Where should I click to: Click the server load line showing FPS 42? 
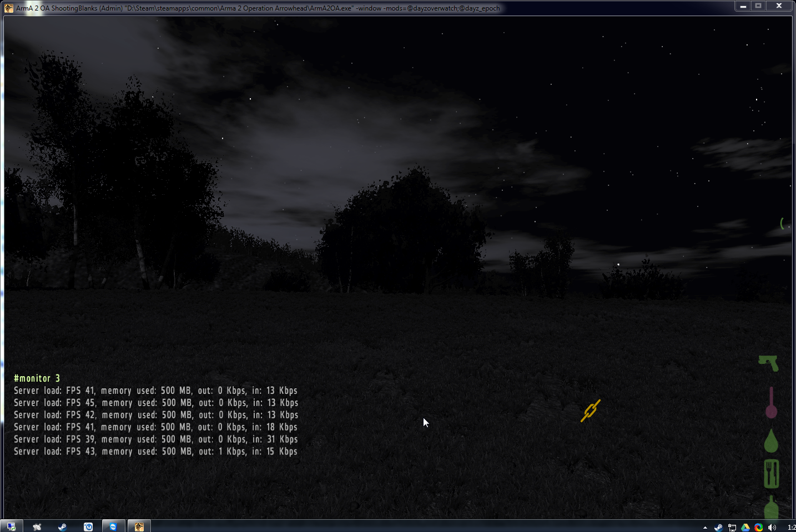(x=156, y=415)
